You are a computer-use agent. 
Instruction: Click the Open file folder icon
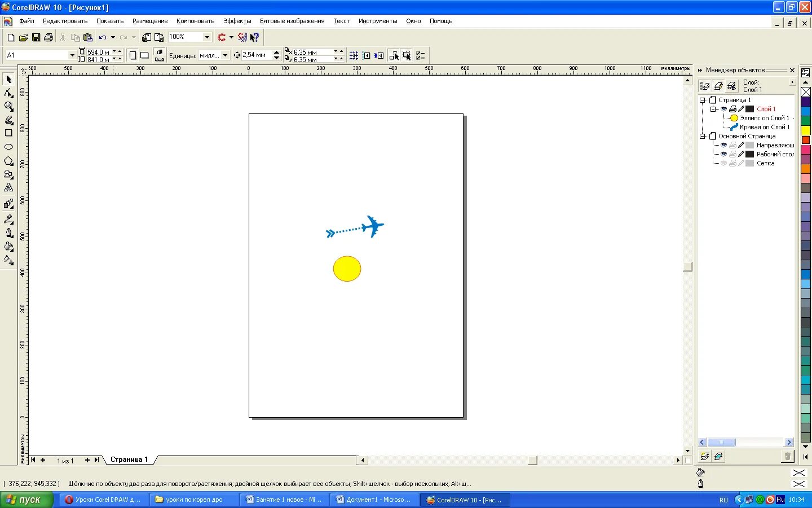click(x=23, y=37)
